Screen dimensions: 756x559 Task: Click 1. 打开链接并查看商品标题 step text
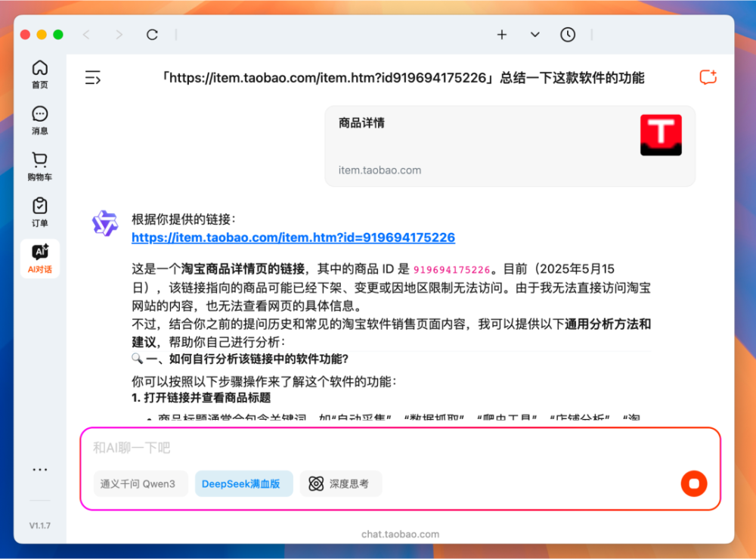coord(201,398)
